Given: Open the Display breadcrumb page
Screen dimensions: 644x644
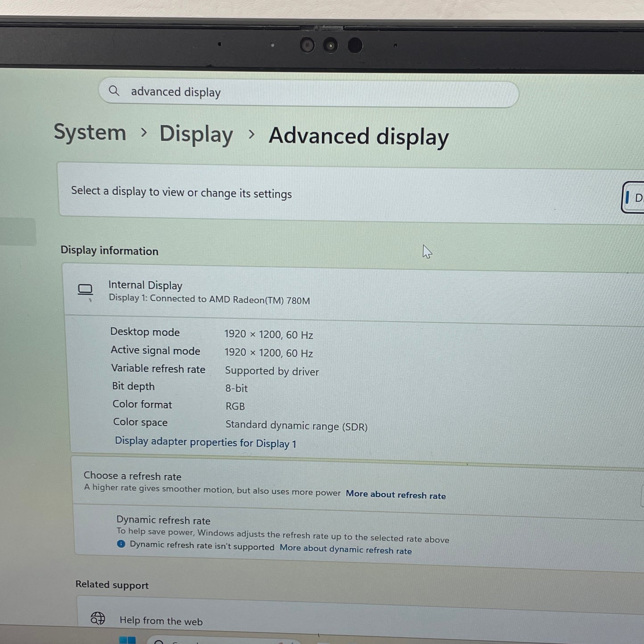Looking at the screenshot, I should 196,134.
